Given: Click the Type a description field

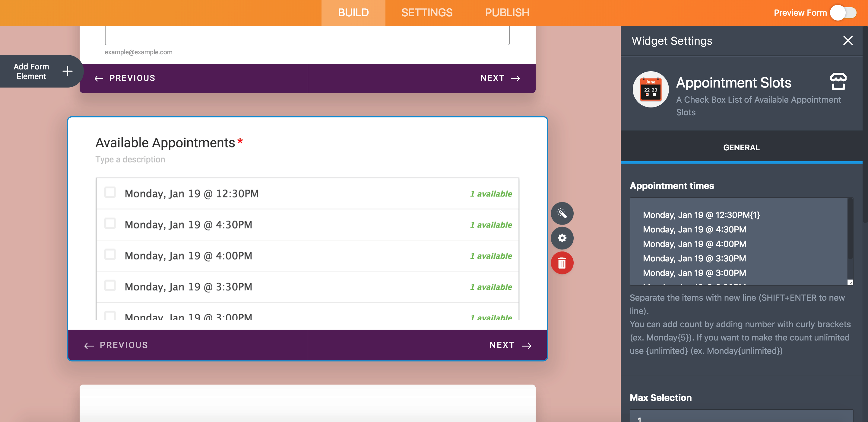Looking at the screenshot, I should point(130,160).
